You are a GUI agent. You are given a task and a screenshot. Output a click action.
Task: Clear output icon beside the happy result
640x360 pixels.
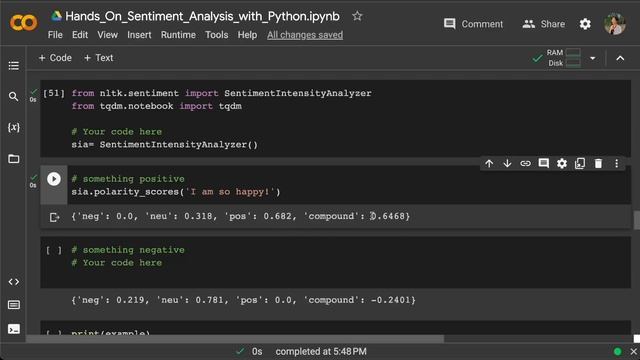[x=54, y=217]
